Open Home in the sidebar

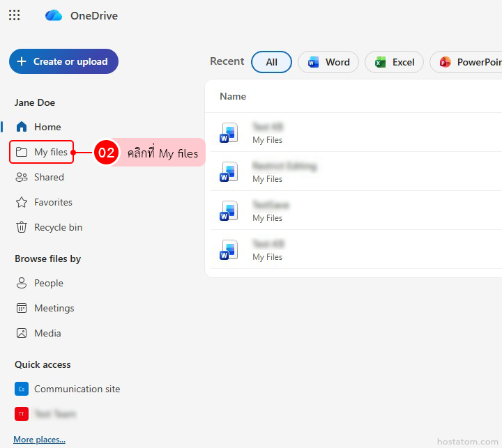47,127
